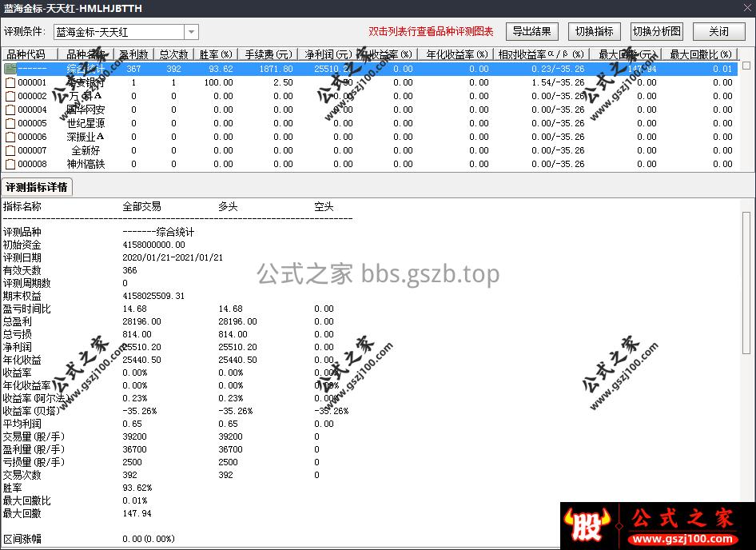
Task: Click the 初始资金 value 4158000000.00
Action: point(153,245)
